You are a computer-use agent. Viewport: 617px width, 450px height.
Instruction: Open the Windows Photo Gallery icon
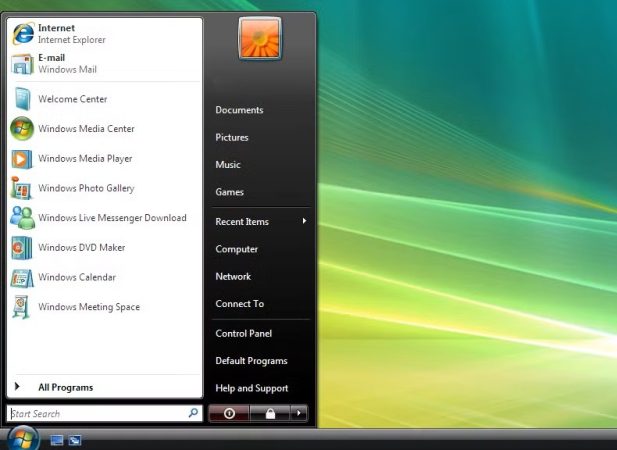point(21,188)
